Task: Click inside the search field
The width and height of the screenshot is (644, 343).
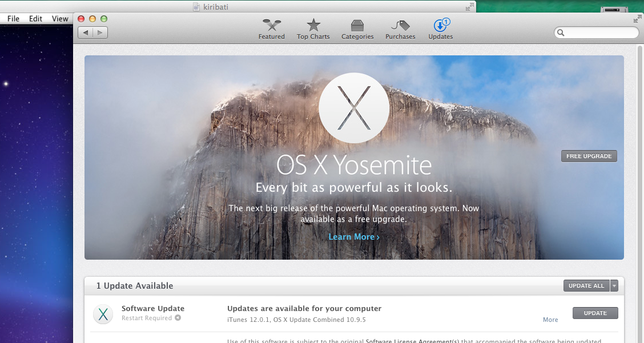Action: pyautogui.click(x=597, y=33)
